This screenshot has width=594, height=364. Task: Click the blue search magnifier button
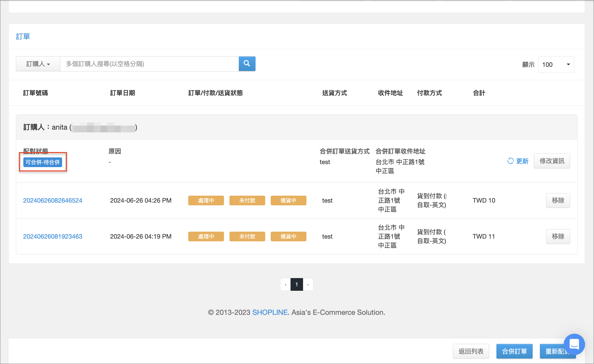247,64
